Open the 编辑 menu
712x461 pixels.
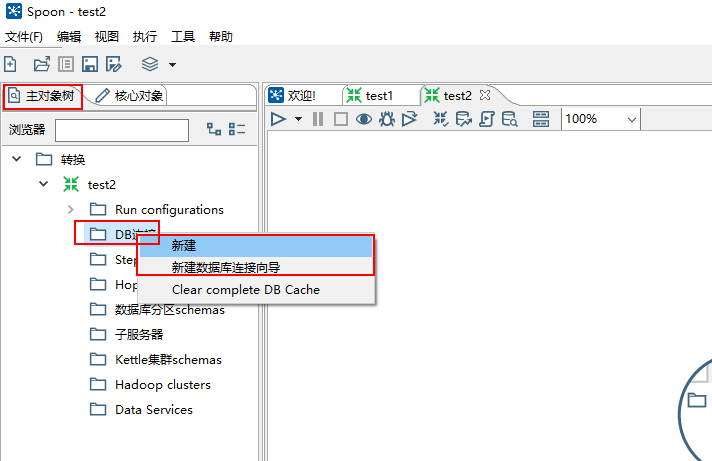point(69,36)
